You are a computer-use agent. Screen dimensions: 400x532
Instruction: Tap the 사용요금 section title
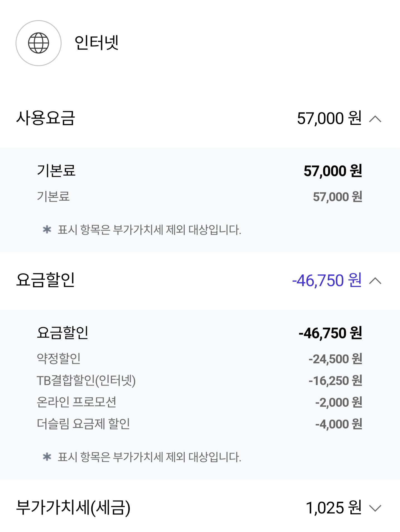[x=45, y=118]
